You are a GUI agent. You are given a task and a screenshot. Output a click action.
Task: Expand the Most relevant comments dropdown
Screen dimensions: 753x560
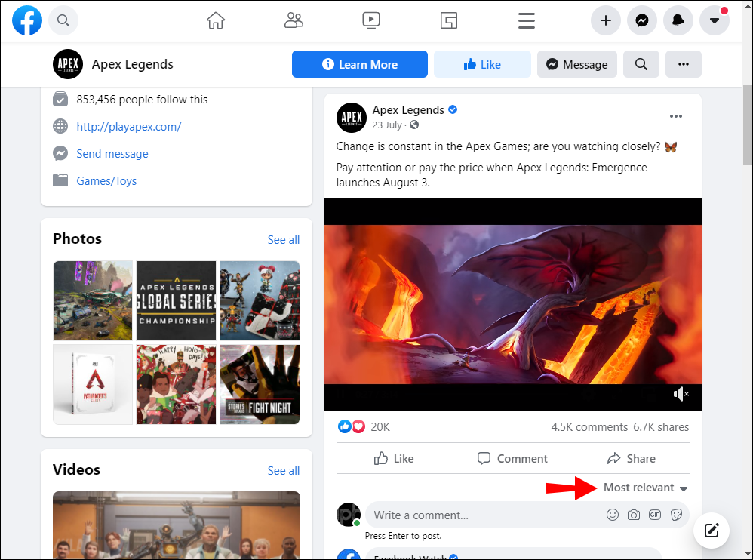(x=645, y=488)
